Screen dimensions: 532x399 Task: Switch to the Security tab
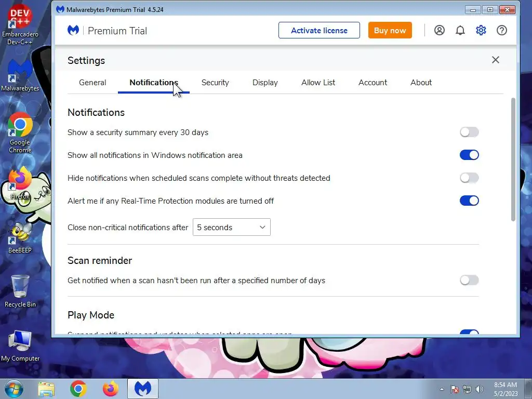(215, 83)
